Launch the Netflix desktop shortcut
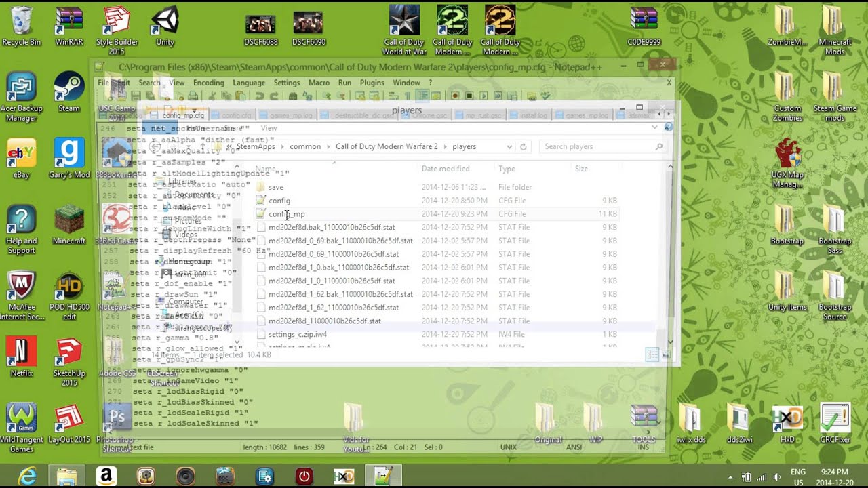 point(22,357)
